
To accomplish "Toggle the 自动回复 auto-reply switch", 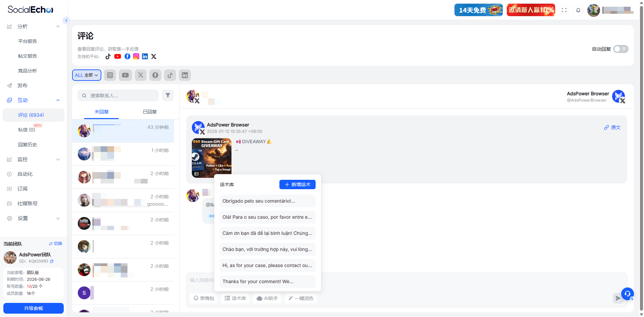I will pos(621,49).
